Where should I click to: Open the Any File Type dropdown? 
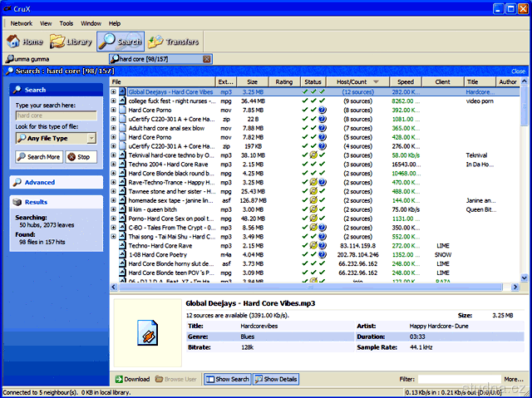click(x=57, y=138)
